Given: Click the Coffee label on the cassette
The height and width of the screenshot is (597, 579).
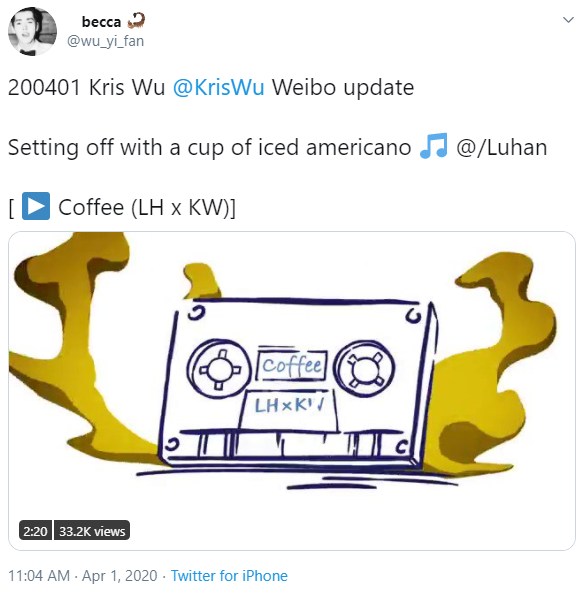Looking at the screenshot, I should (292, 366).
